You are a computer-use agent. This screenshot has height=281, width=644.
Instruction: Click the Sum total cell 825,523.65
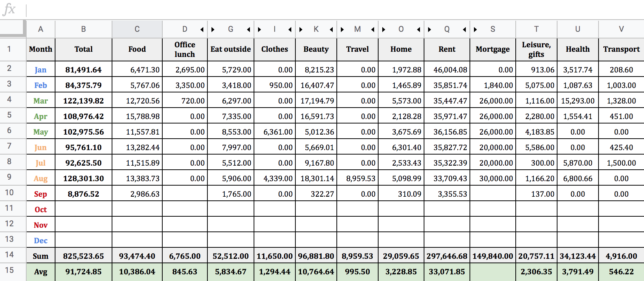84,256
